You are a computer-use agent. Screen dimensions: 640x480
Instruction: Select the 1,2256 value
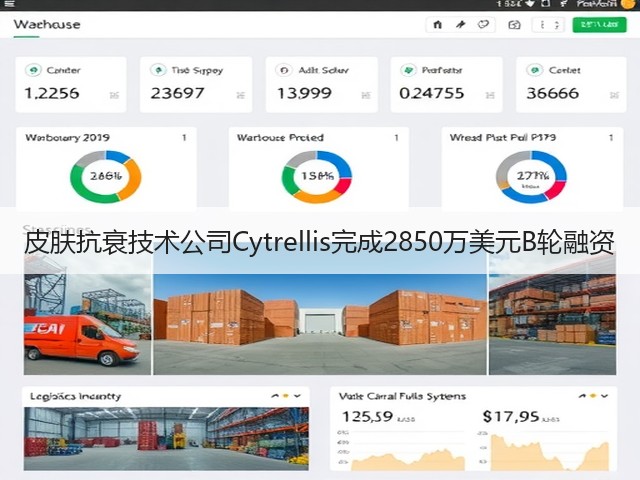tap(52, 93)
